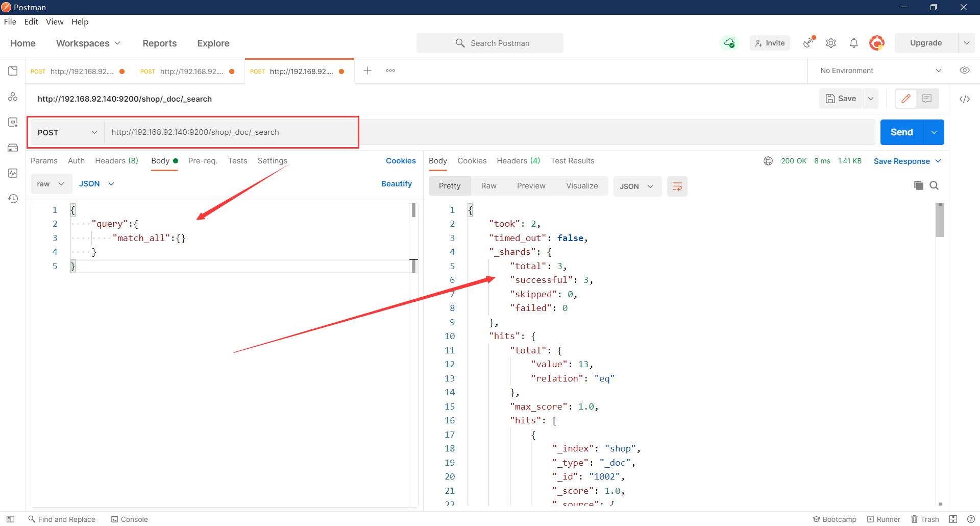Image resolution: width=980 pixels, height=526 pixels.
Task: Open Bootcamp from the status bar
Action: point(835,519)
